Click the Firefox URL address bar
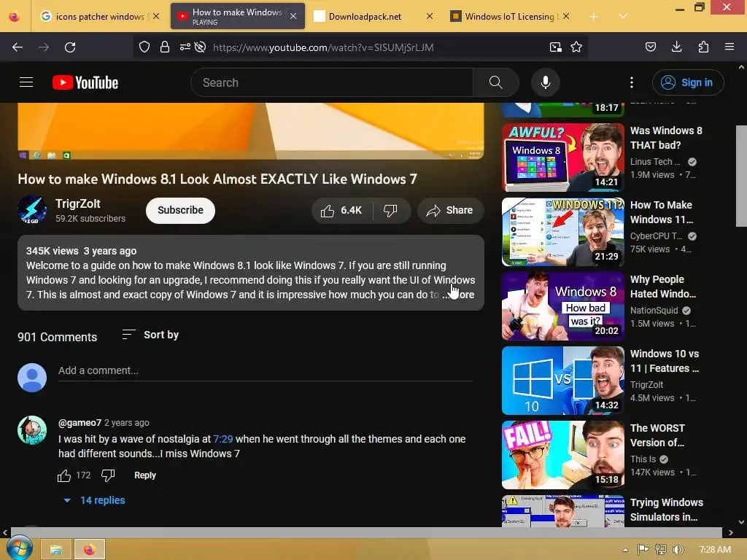Viewport: 747px width, 560px height. click(376, 47)
